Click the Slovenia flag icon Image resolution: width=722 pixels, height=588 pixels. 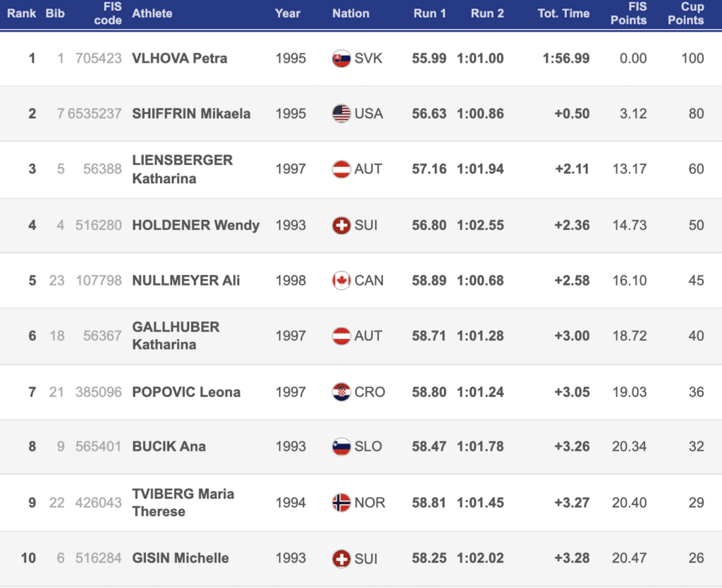point(341,446)
